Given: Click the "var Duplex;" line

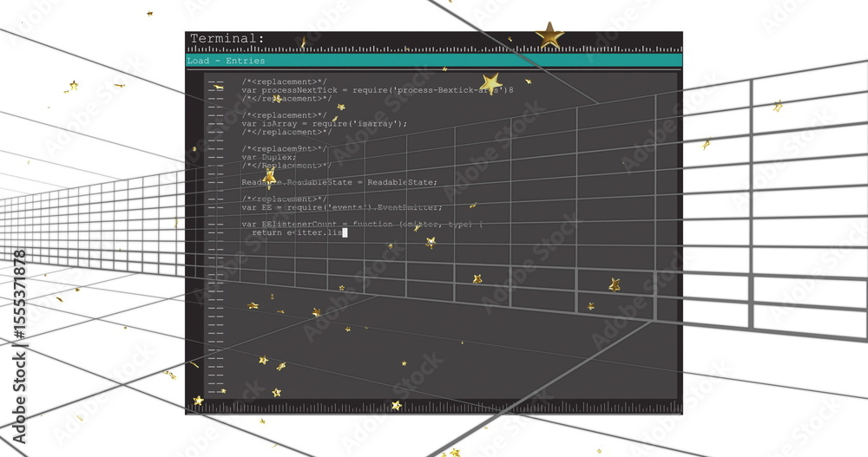Looking at the screenshot, I should pyautogui.click(x=269, y=157).
